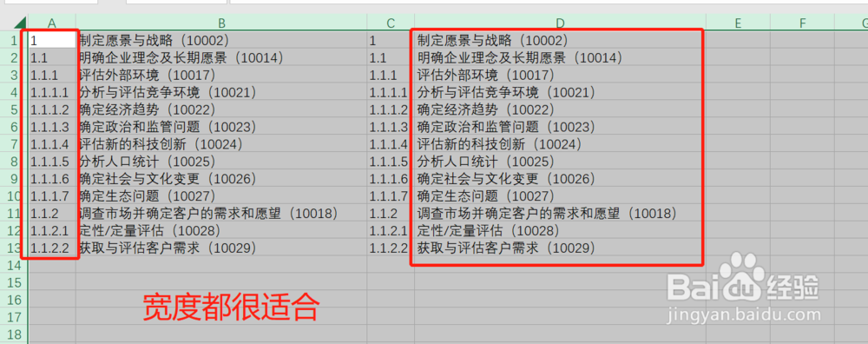Viewport: 868px width, 344px height.
Task: Select column E header
Action: pyautogui.click(x=738, y=23)
